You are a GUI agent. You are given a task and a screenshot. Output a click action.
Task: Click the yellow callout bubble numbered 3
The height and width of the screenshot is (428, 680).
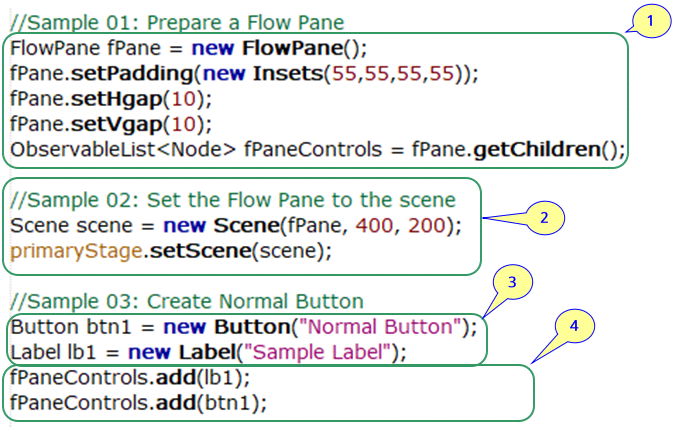pyautogui.click(x=512, y=283)
